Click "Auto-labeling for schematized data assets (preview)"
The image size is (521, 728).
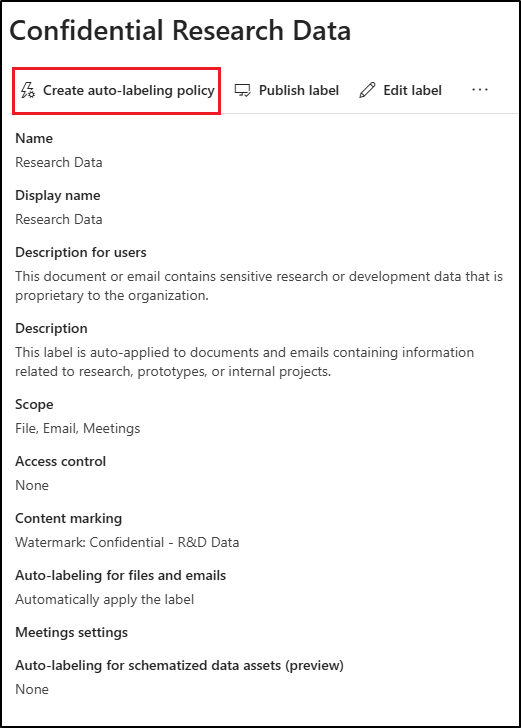pos(179,666)
